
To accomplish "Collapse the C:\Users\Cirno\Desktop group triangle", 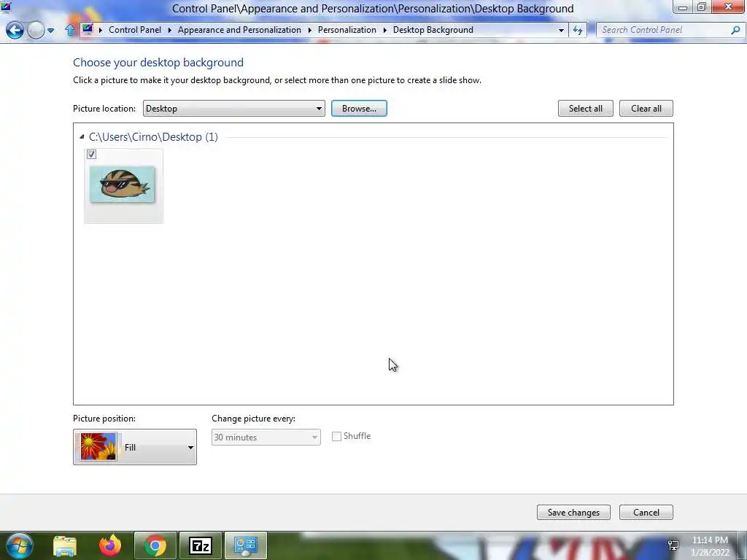I will (x=82, y=137).
